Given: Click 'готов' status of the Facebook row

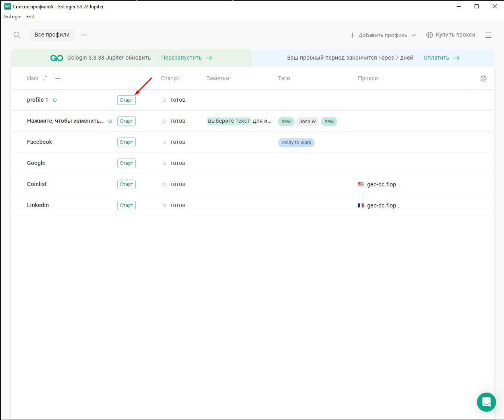Looking at the screenshot, I should pyautogui.click(x=178, y=142).
